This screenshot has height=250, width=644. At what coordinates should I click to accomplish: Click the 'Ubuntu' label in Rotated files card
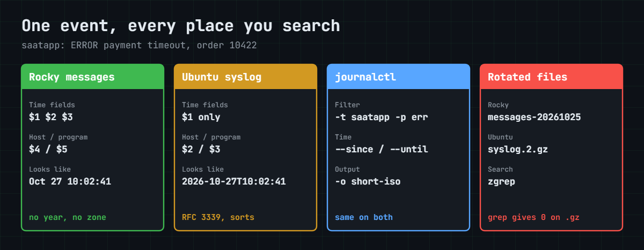coord(500,137)
